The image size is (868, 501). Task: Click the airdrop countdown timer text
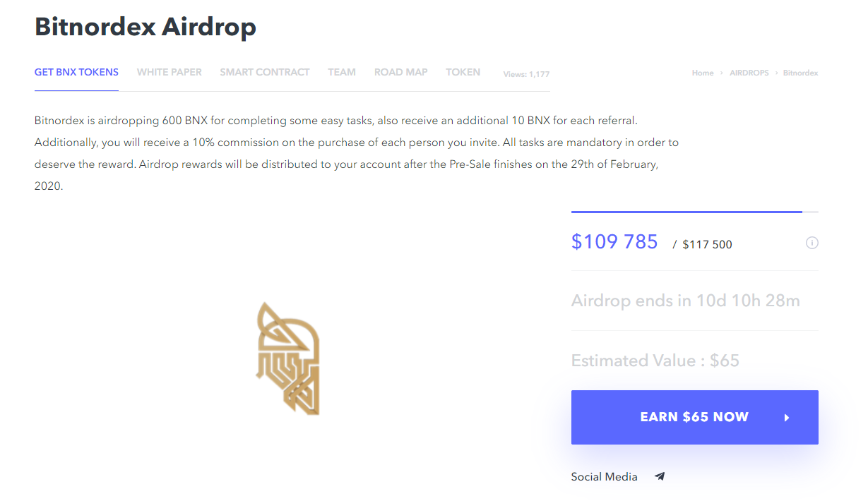(685, 301)
